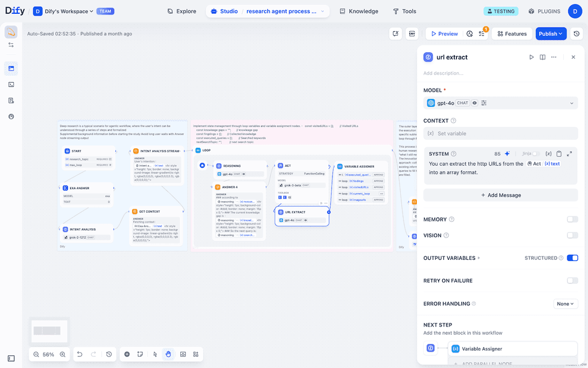Open environment variables with the ENV icon
Viewport: 588px width, 368px height.
[411, 33]
